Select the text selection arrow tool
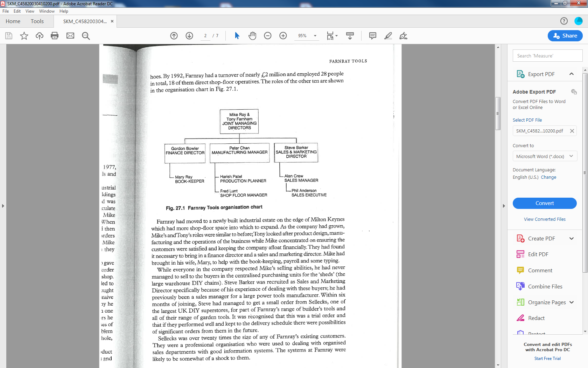The image size is (588, 368). pos(237,35)
